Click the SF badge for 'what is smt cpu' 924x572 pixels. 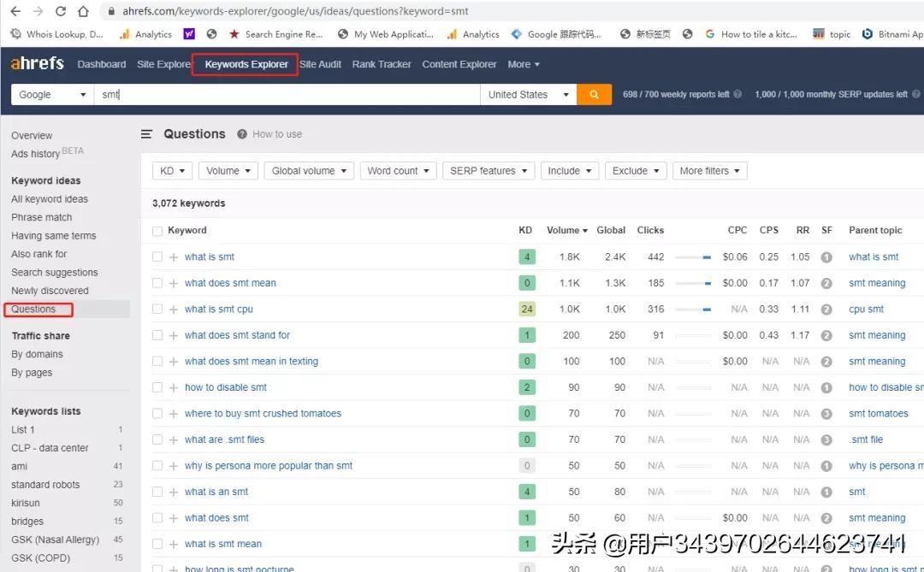click(x=826, y=310)
